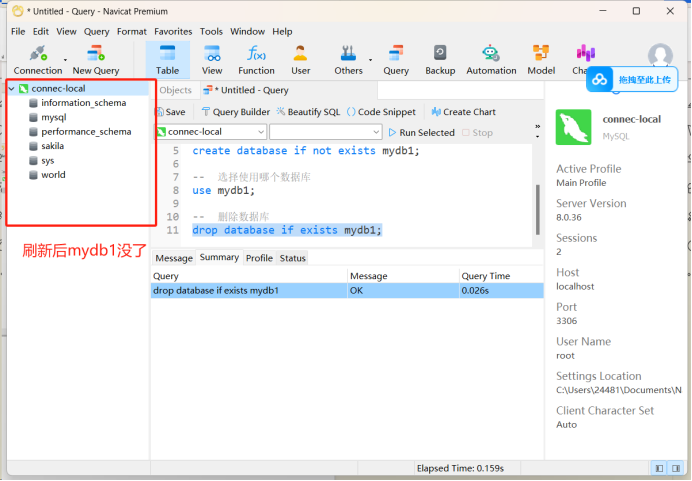Image resolution: width=692 pixels, height=481 pixels.
Task: Switch to the Objects tab
Action: coord(176,90)
